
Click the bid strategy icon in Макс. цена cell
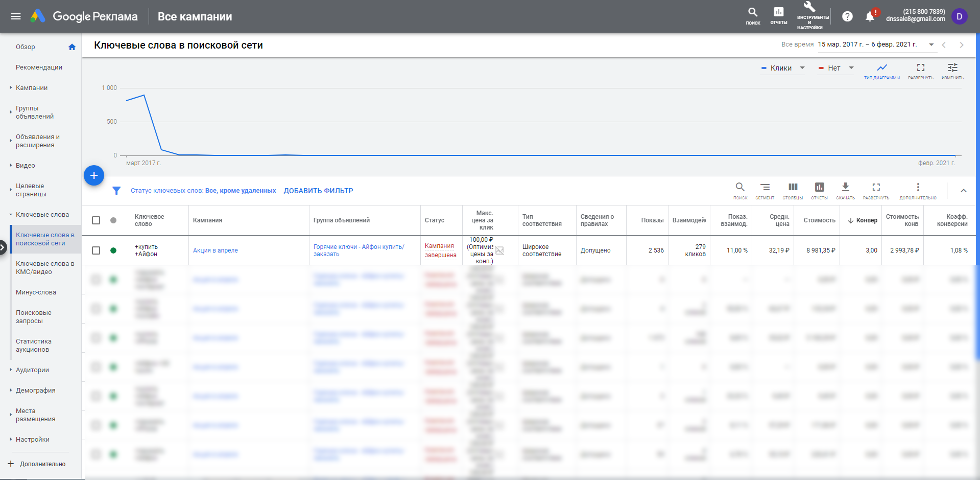[499, 250]
